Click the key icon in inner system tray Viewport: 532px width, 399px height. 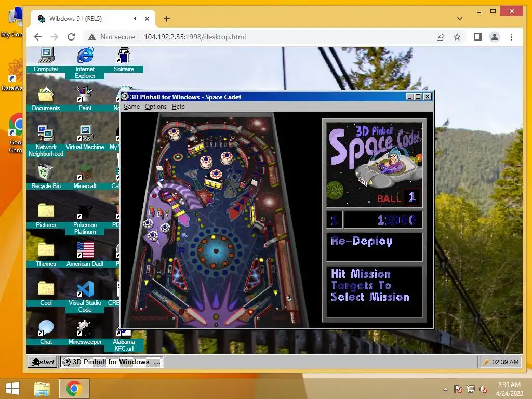pyautogui.click(x=486, y=362)
